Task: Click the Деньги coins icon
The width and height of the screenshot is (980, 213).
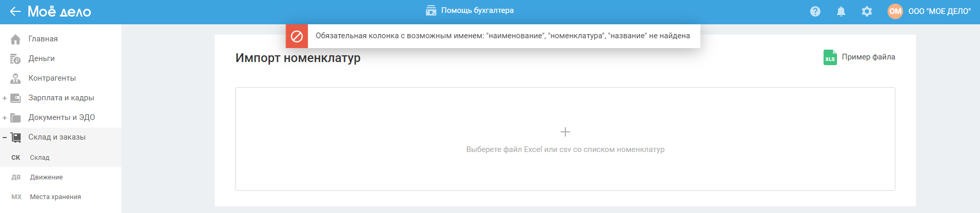Action: (15, 59)
